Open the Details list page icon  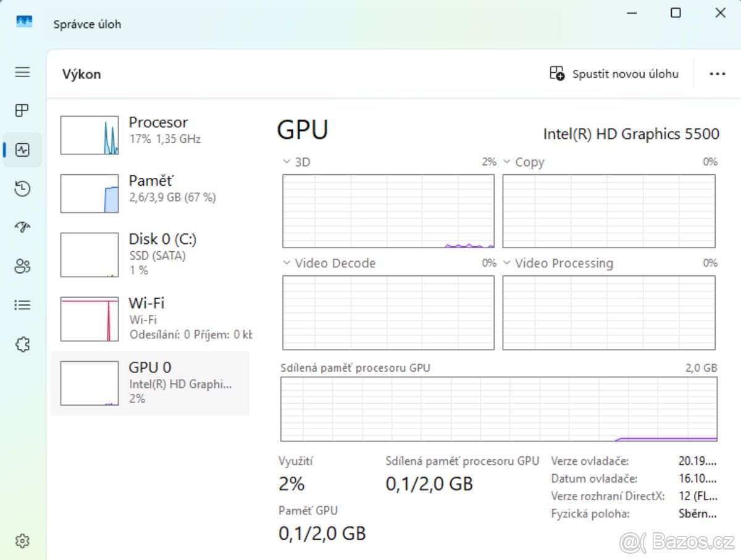pos(22,305)
